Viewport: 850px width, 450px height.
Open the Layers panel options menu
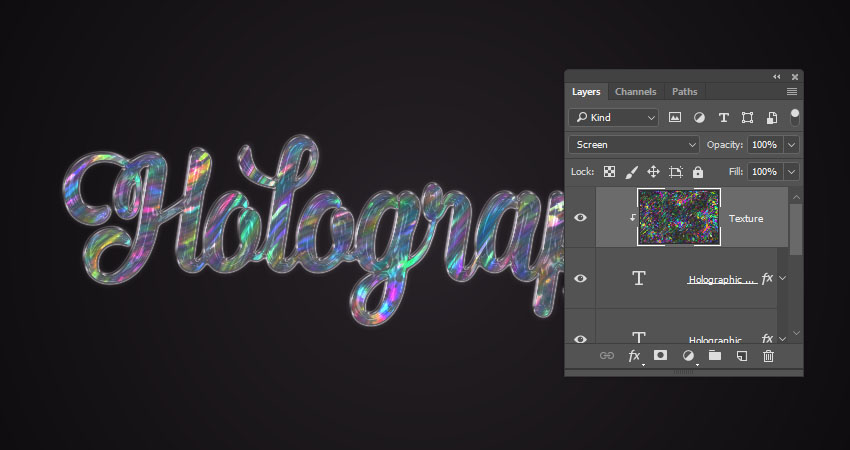click(x=792, y=92)
